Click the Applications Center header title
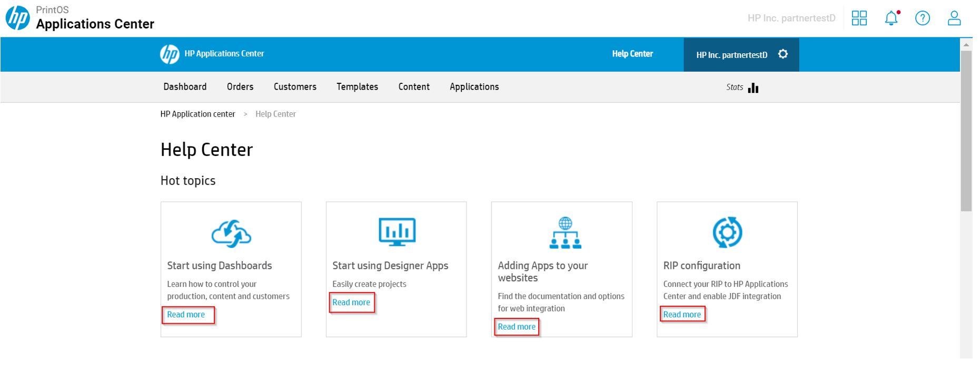 95,24
